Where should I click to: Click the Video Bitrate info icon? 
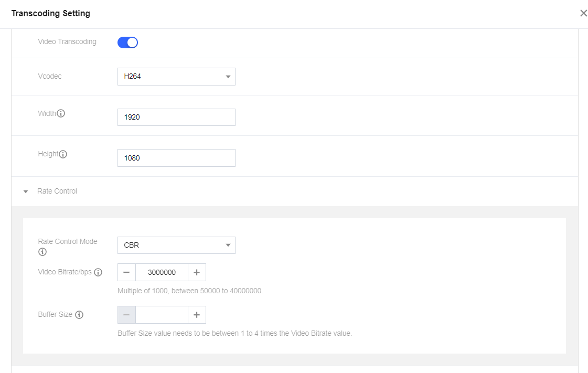98,272
